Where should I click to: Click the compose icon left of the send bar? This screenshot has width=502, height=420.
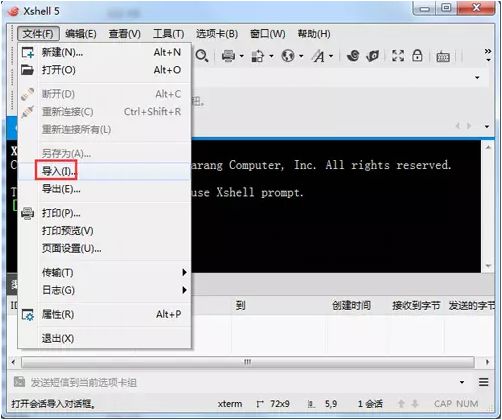point(19,382)
